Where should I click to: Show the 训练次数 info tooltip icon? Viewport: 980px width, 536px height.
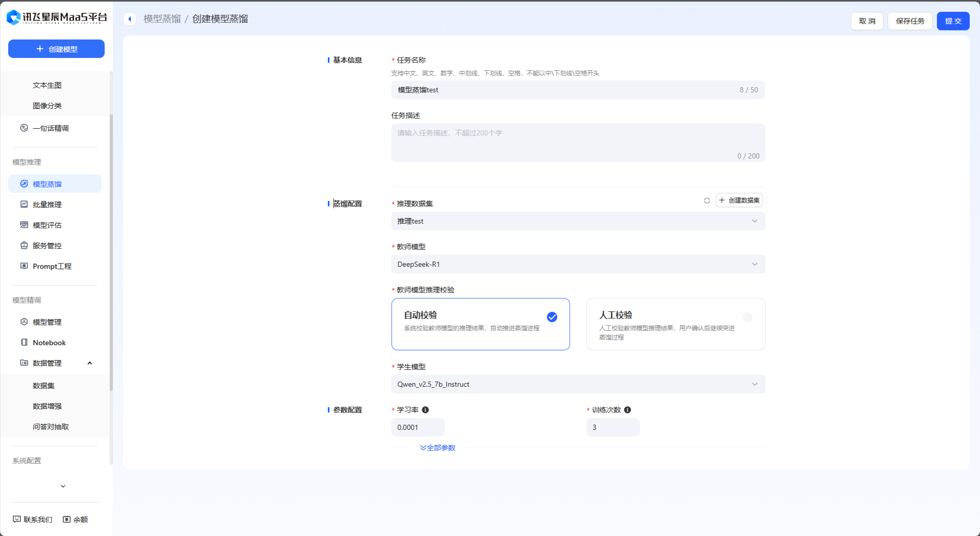pos(628,410)
